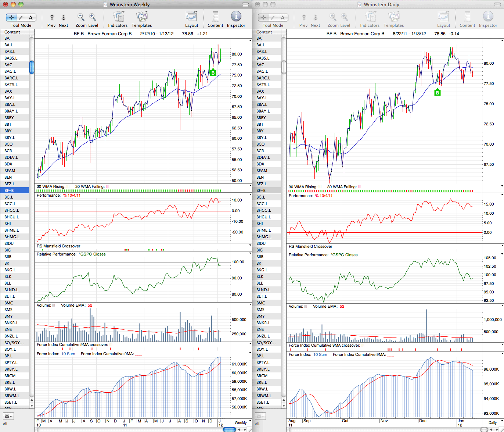504x432 pixels.
Task: Select text annotation tool in Weinstein Weekly
Action: pos(31,17)
